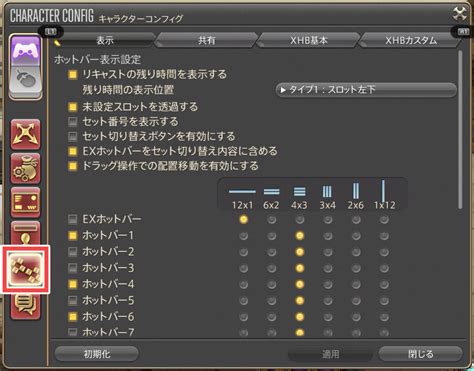Set ホットバー4 layout to 2x6
This screenshot has width=474, height=371.
coord(356,284)
